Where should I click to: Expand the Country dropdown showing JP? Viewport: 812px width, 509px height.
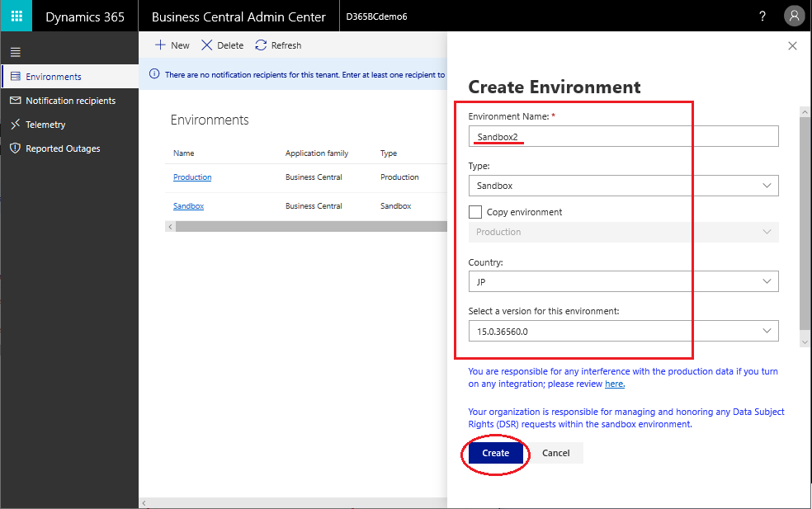pyautogui.click(x=624, y=281)
